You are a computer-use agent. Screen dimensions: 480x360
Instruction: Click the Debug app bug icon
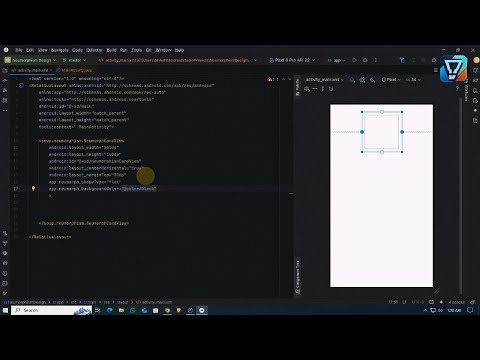tap(365, 60)
